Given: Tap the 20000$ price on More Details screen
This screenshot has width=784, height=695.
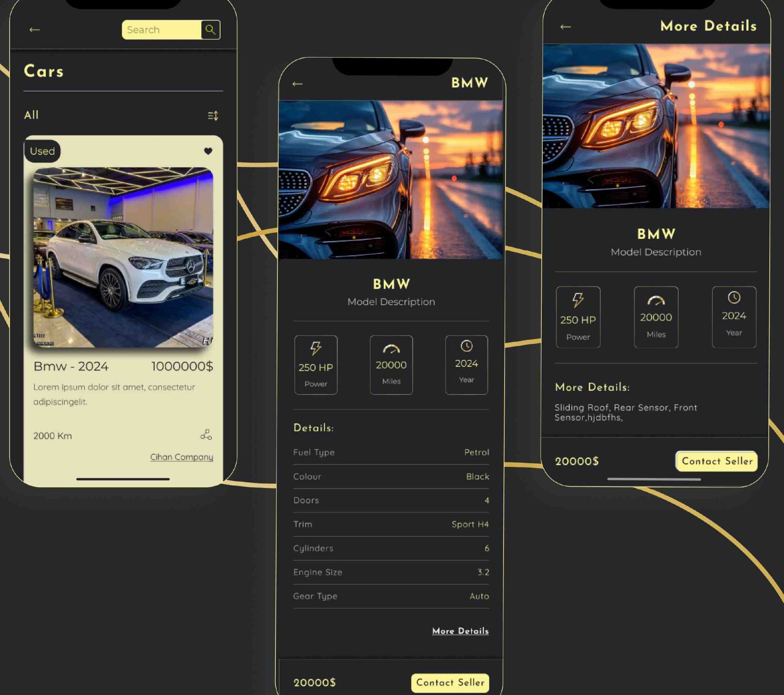Looking at the screenshot, I should click(577, 461).
